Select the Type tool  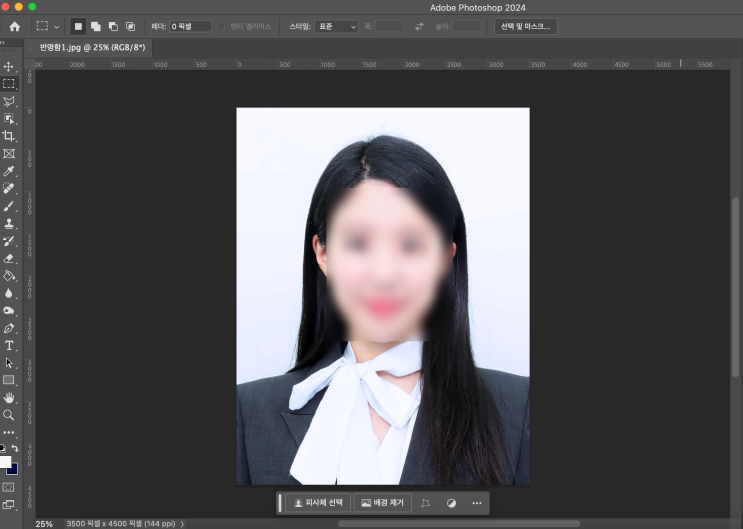tap(9, 346)
